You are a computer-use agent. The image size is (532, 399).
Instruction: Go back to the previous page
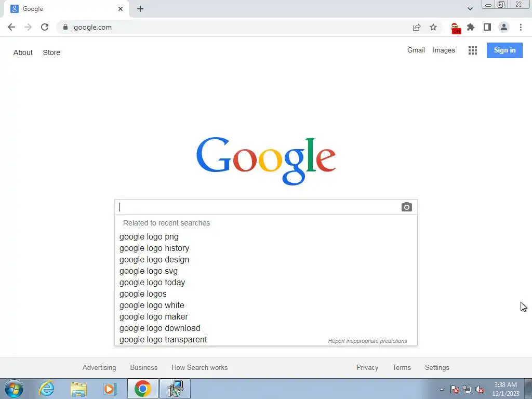coord(11,27)
